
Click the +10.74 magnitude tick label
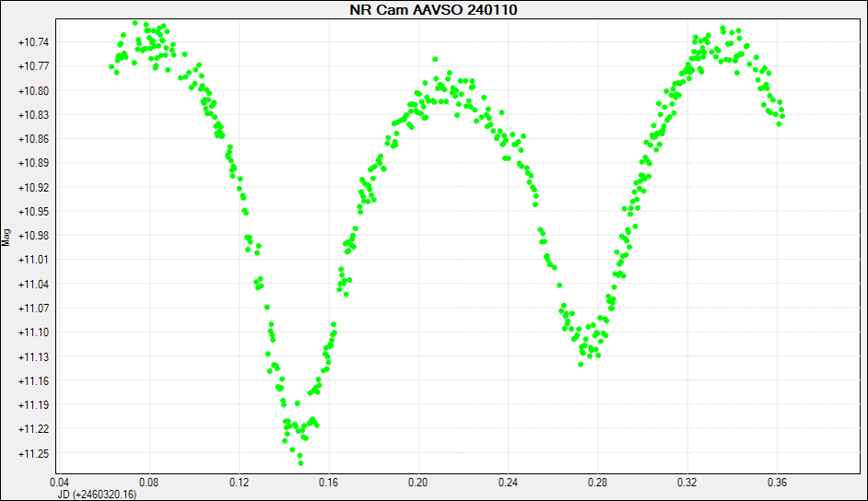coord(33,42)
